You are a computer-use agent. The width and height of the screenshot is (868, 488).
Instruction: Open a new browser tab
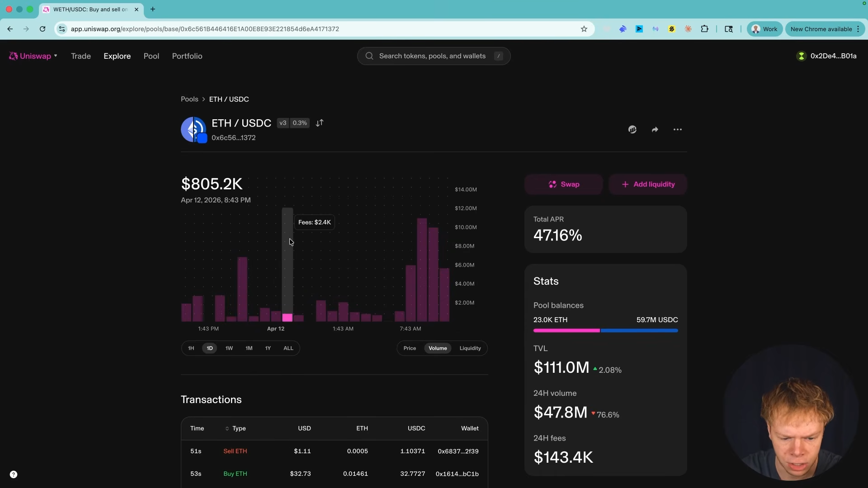click(153, 9)
